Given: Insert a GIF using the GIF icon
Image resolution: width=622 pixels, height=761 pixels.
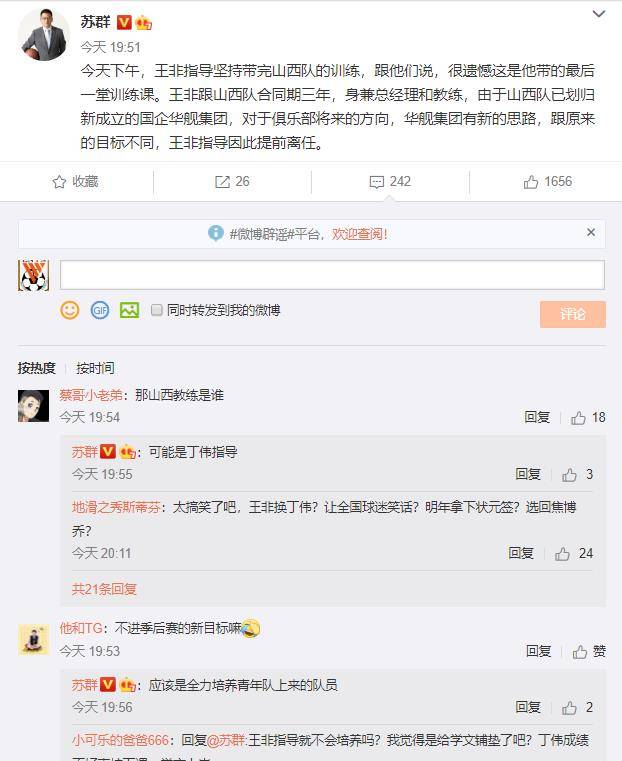Looking at the screenshot, I should point(100,310).
